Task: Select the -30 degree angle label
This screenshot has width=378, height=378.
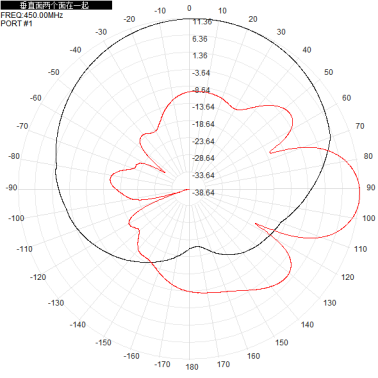Action: [x=101, y=32]
